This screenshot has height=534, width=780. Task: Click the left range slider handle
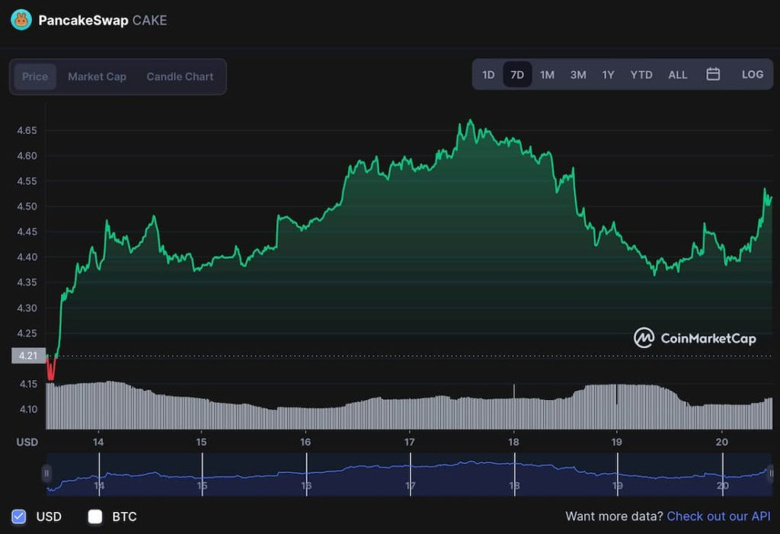click(46, 473)
